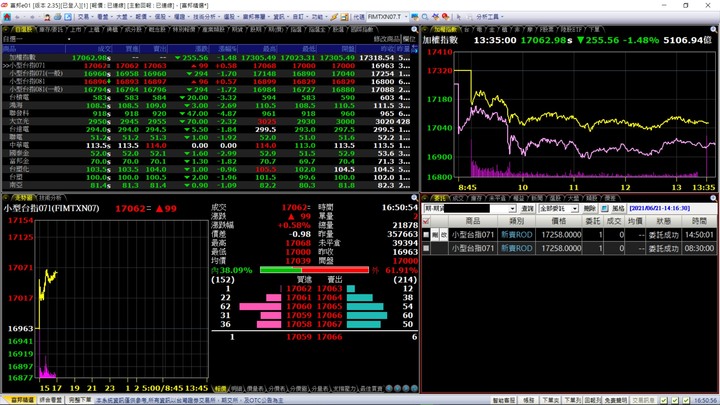Click the save layout icon beside lightning bolt
The image size is (720, 405).
(x=344, y=17)
